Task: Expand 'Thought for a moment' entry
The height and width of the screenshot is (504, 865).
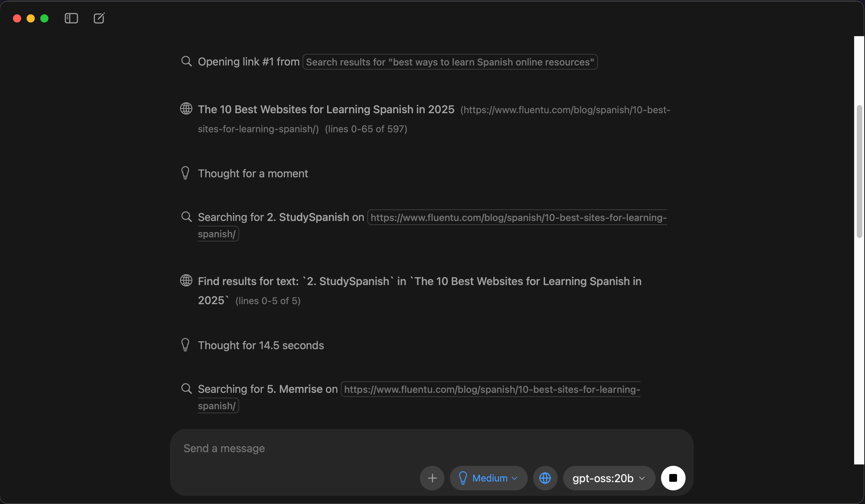Action: pyautogui.click(x=253, y=174)
